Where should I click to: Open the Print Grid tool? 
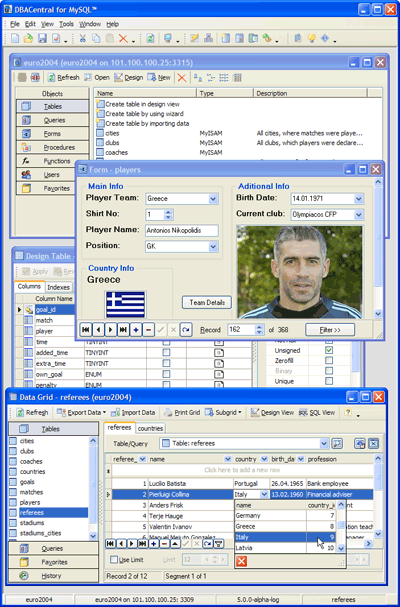182,413
